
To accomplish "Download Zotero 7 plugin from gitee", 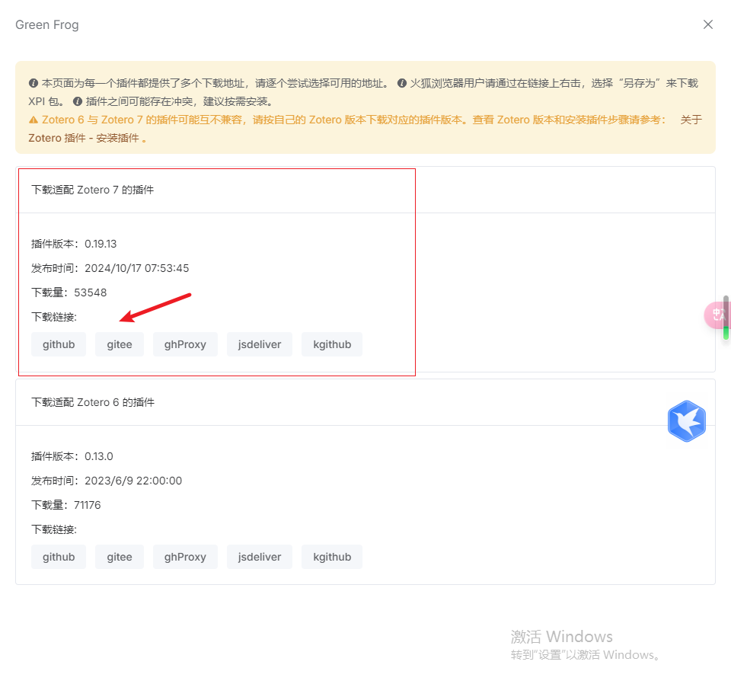I will click(120, 344).
